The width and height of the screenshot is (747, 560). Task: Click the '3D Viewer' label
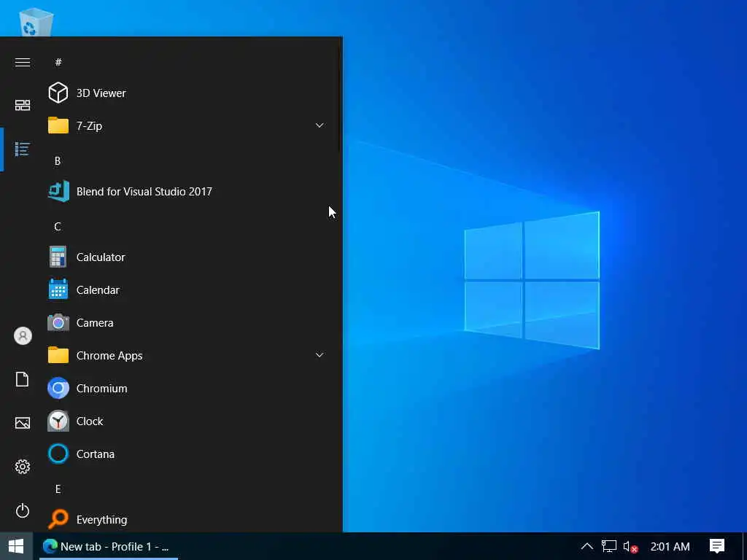point(101,93)
